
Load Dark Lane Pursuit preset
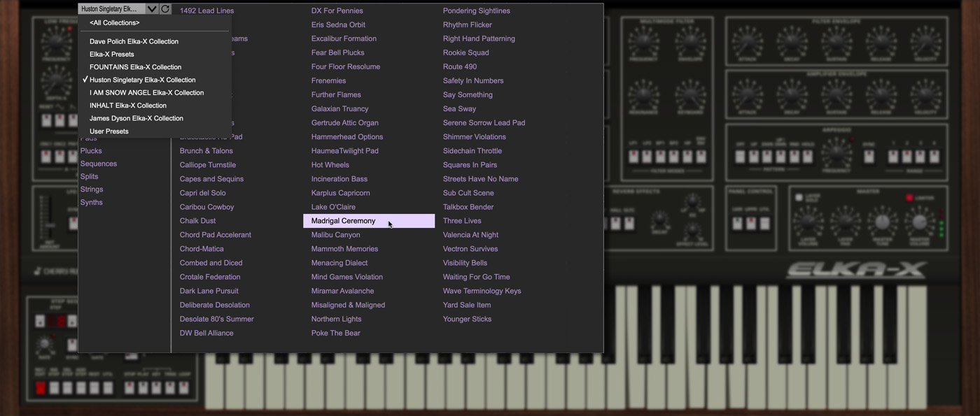pyautogui.click(x=209, y=291)
